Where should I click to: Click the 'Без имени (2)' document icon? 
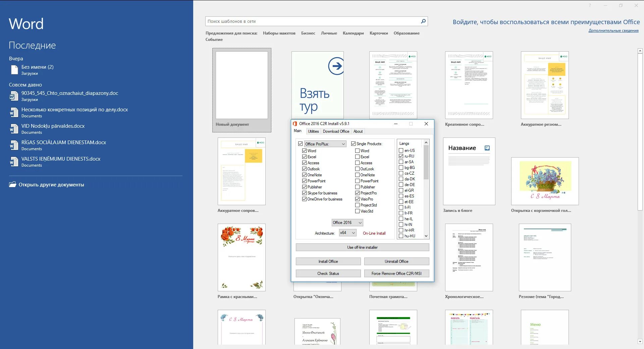[x=14, y=70]
